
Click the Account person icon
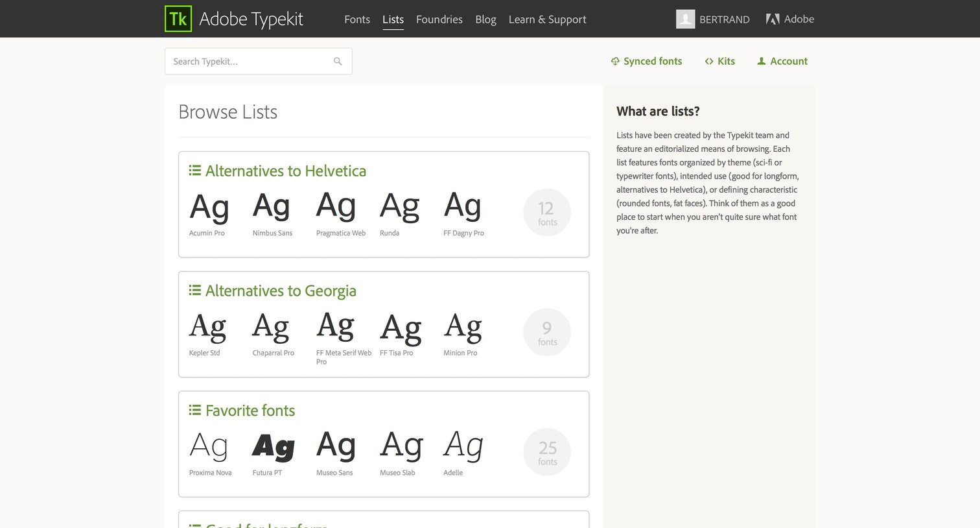[762, 61]
